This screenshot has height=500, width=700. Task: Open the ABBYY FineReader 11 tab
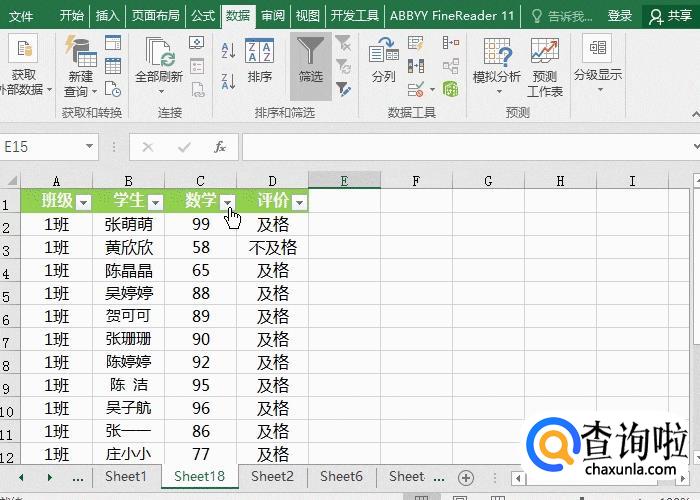[x=452, y=16]
